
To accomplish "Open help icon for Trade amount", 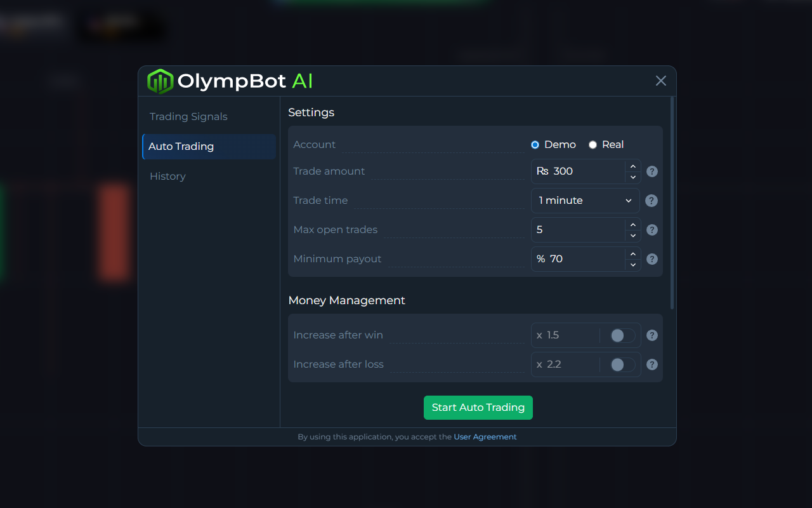I will pos(652,171).
